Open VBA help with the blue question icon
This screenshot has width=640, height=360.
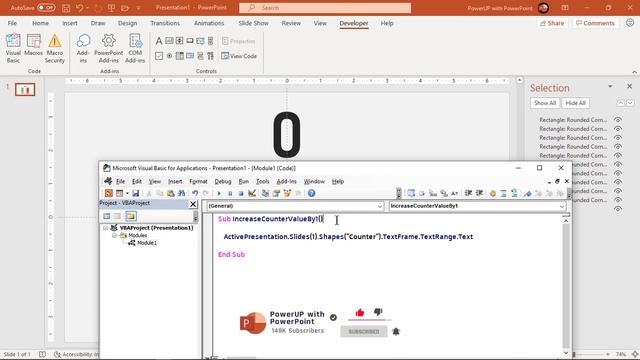(311, 193)
